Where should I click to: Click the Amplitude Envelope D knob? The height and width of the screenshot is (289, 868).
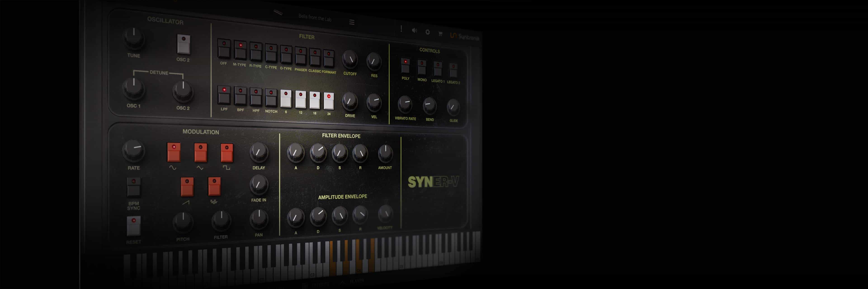[318, 216]
